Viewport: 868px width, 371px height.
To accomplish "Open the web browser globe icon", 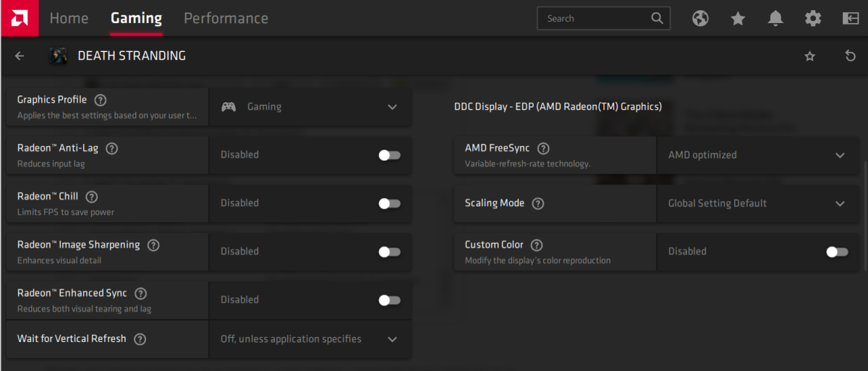I will tap(700, 19).
